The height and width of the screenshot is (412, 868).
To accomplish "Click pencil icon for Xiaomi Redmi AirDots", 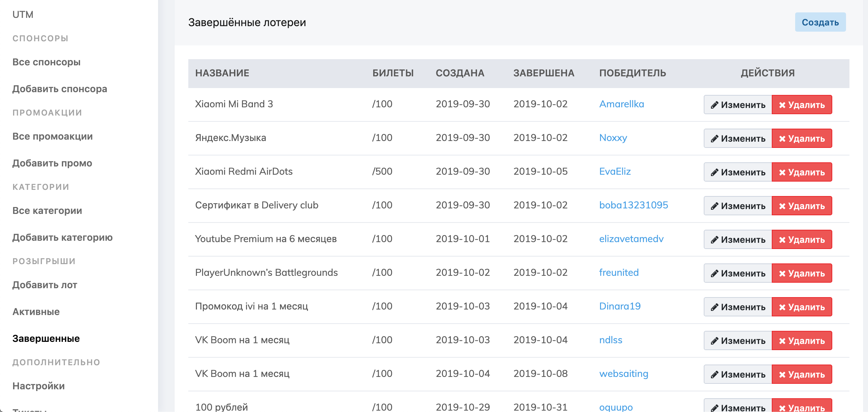I will (714, 172).
